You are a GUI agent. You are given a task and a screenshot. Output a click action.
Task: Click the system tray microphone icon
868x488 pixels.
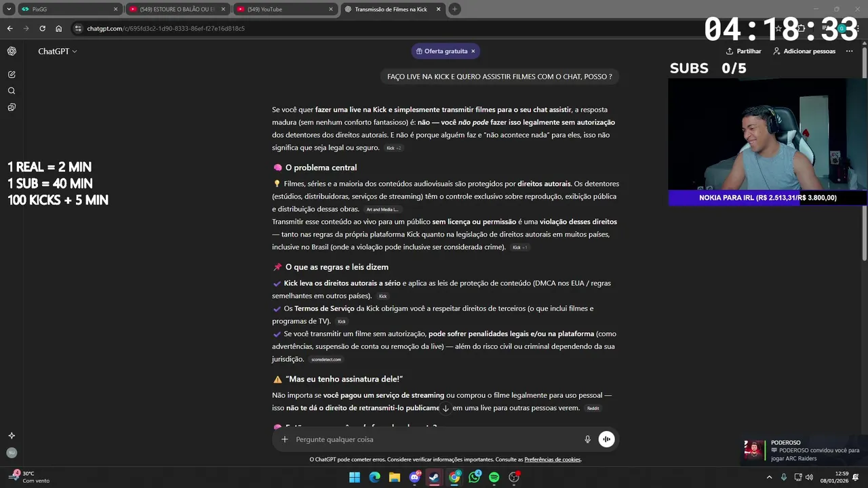click(784, 477)
